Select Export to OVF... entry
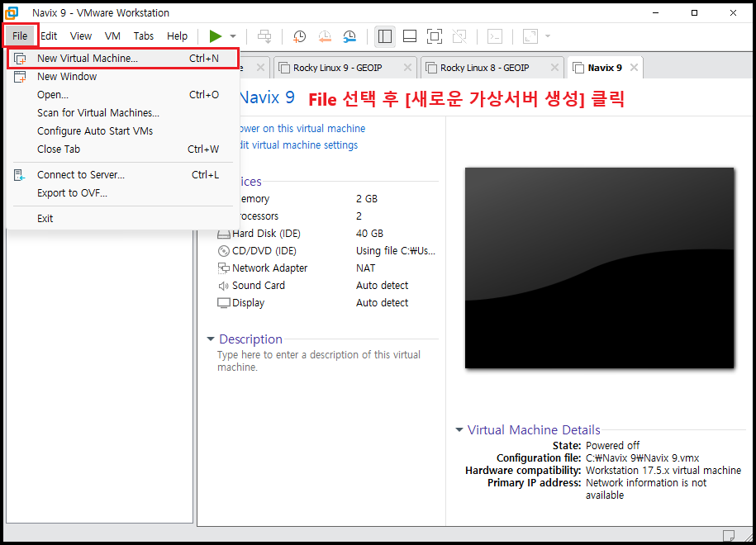 pyautogui.click(x=123, y=193)
